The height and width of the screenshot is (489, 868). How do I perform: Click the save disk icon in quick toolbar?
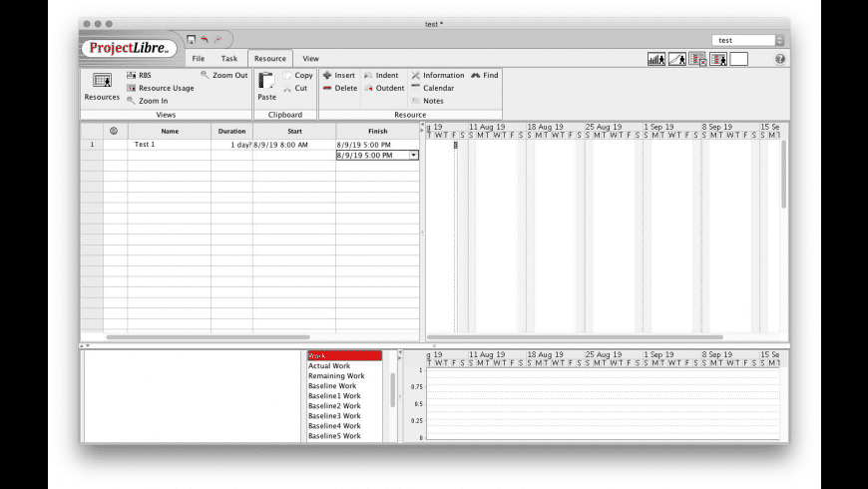[191, 39]
